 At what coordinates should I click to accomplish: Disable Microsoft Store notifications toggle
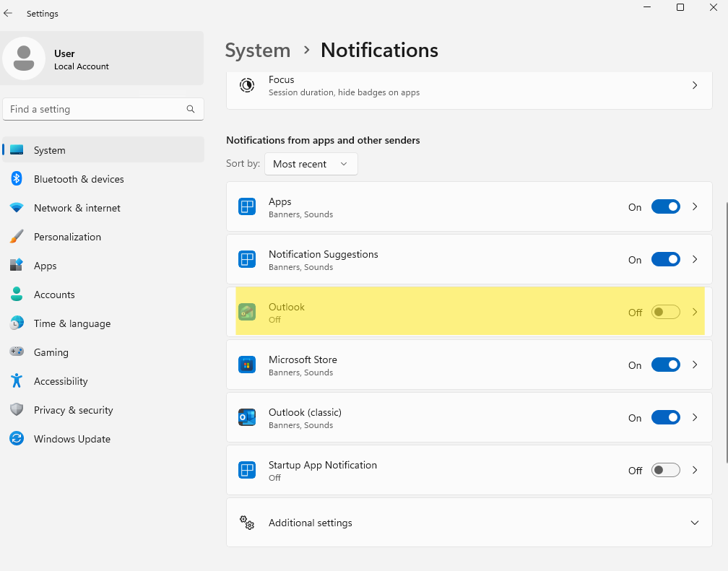click(665, 365)
